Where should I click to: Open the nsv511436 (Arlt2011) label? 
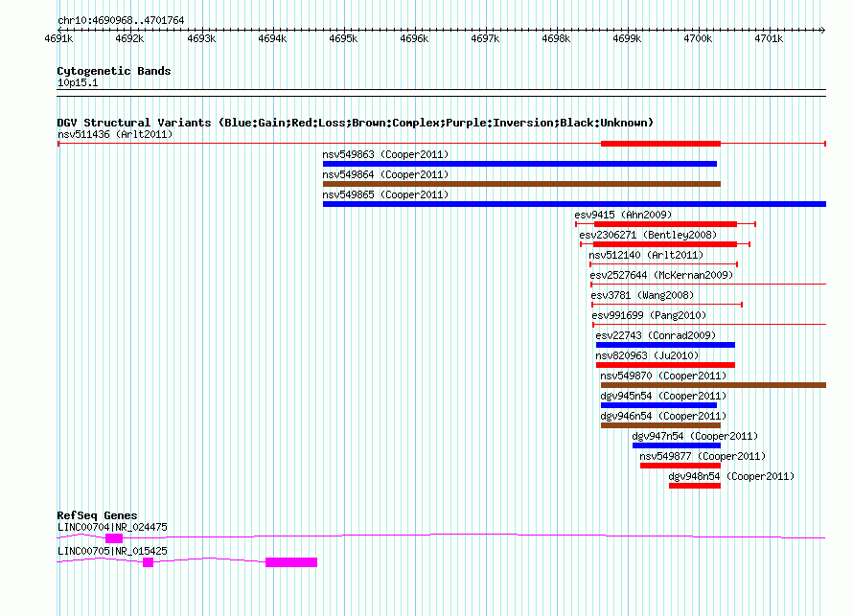[115, 134]
